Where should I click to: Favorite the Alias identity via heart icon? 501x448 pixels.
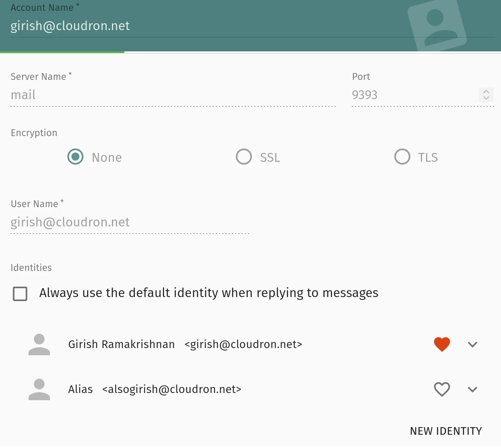pos(442,389)
